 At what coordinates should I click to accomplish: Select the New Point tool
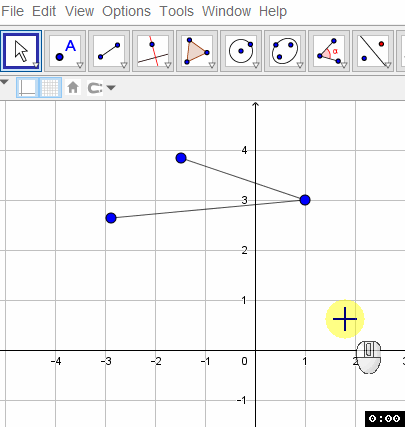point(65,51)
